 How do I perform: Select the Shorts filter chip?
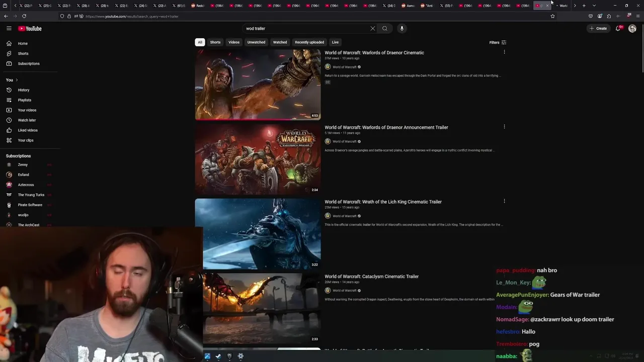pos(215,42)
